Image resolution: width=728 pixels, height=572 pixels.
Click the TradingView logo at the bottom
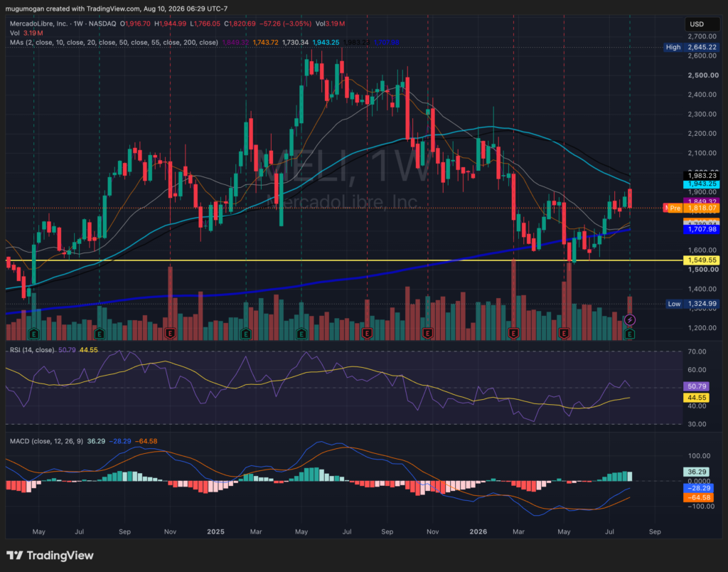(50, 555)
